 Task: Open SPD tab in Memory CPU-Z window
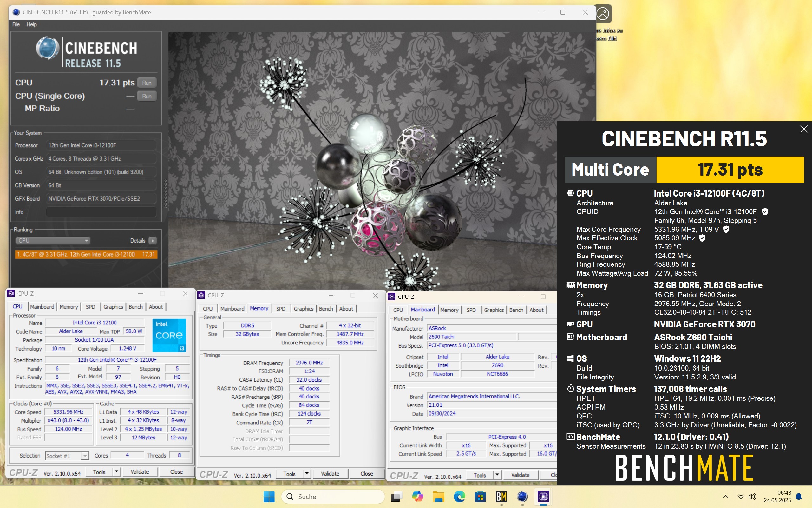click(x=280, y=309)
